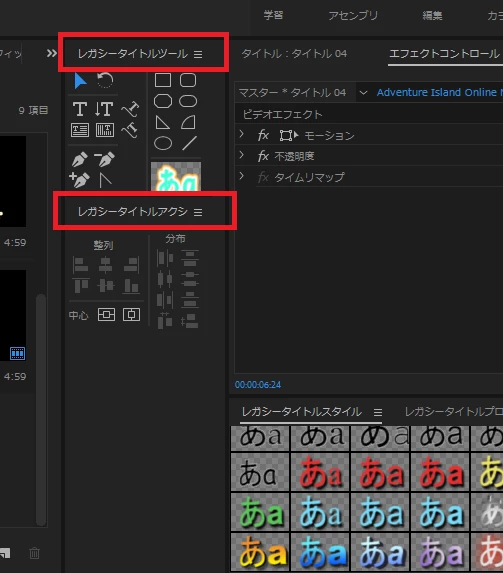Click the ビデオエフェクト header
The width and height of the screenshot is (503, 573).
283,114
